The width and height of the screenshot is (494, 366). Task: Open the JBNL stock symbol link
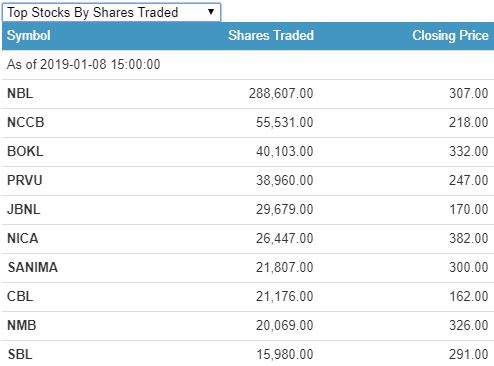point(24,209)
